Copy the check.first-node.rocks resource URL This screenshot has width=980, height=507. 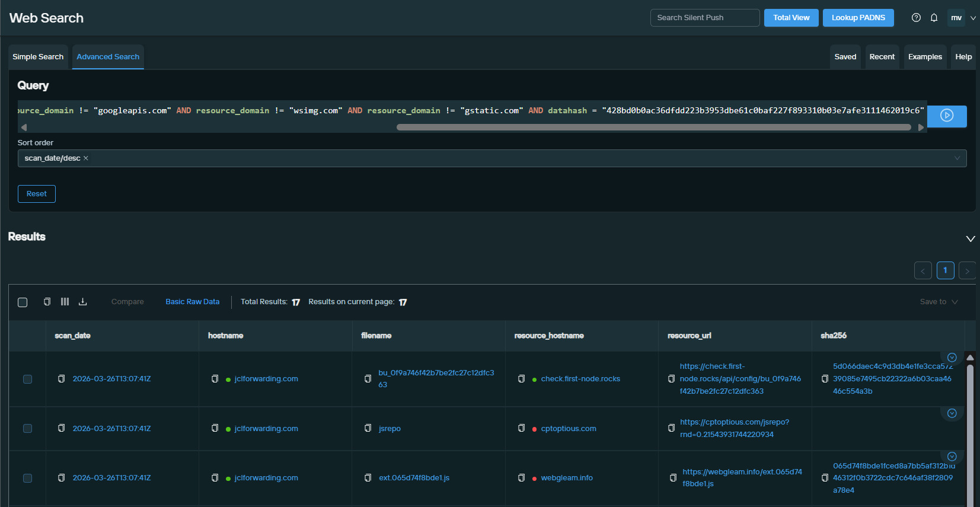click(671, 379)
